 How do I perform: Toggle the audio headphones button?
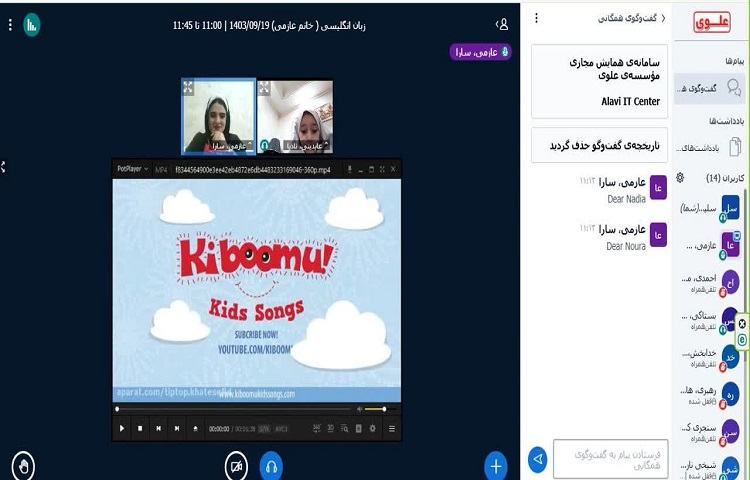[271, 466]
